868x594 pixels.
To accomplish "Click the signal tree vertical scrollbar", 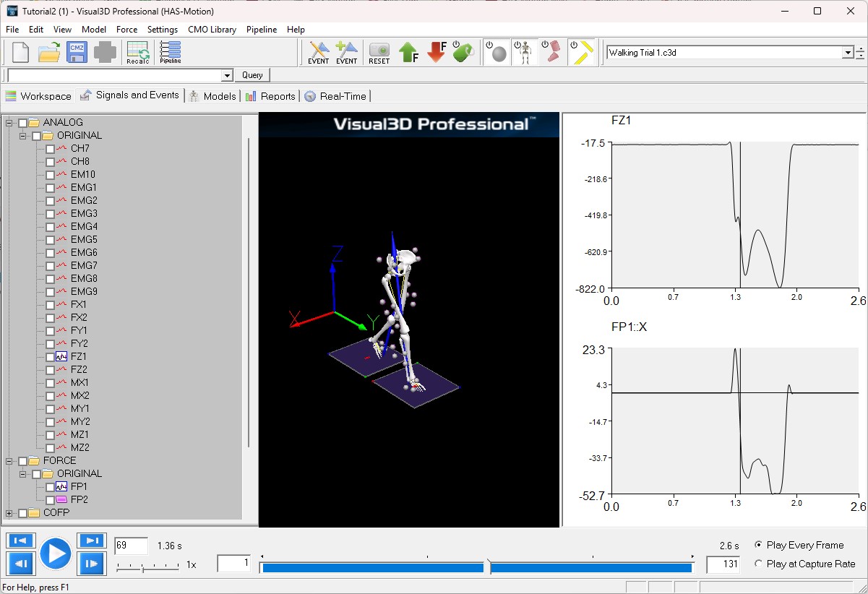I will click(x=249, y=292).
